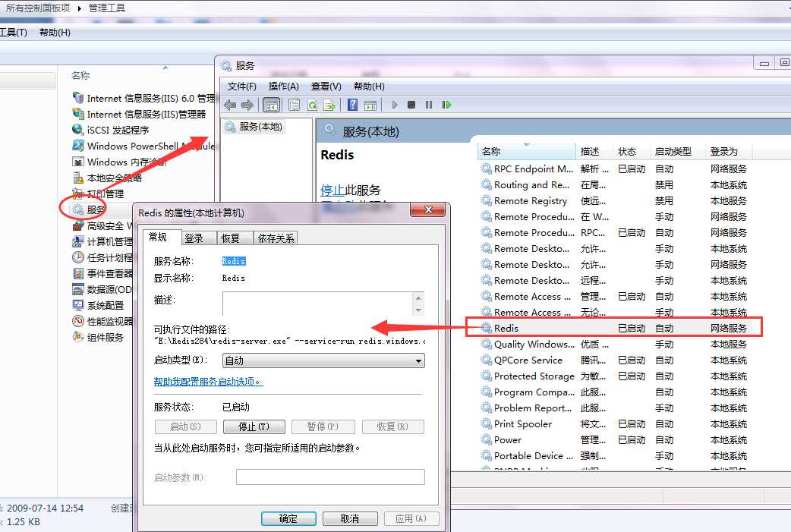Viewport: 791px width, 532px height.
Task: Click the Back arrow in Services toolbar
Action: (x=230, y=105)
